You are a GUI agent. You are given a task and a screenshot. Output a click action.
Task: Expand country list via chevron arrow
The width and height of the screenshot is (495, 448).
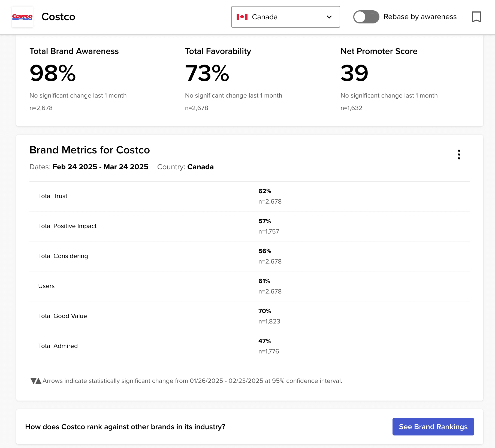(329, 17)
